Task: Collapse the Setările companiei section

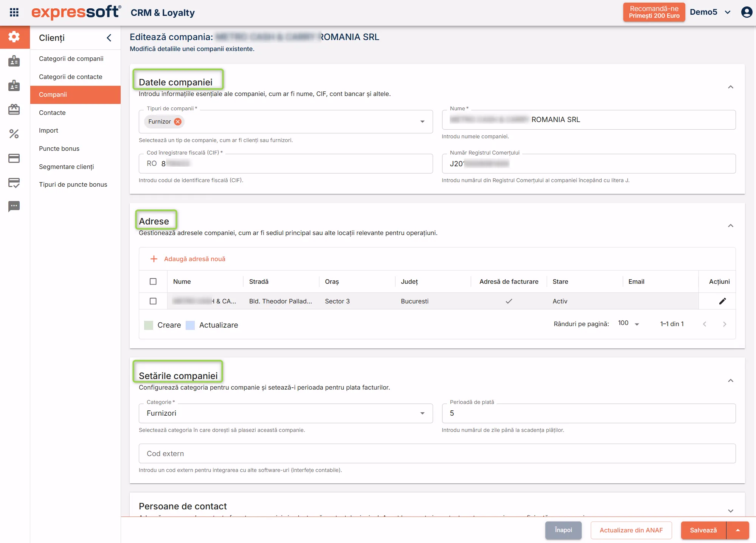Action: [731, 381]
